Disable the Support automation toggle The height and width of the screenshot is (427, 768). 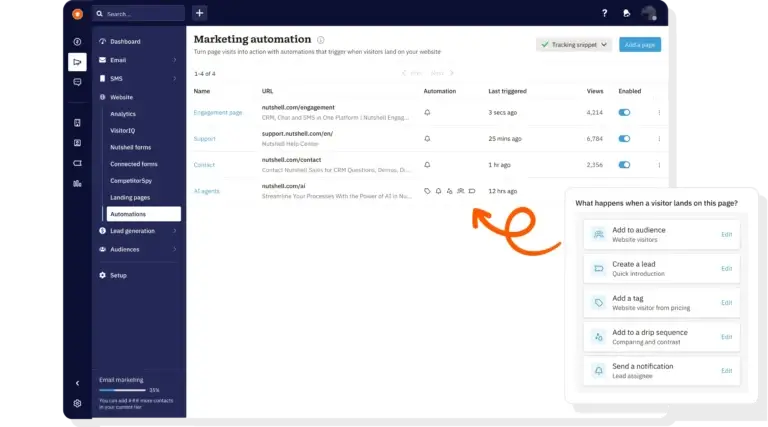[x=624, y=139]
